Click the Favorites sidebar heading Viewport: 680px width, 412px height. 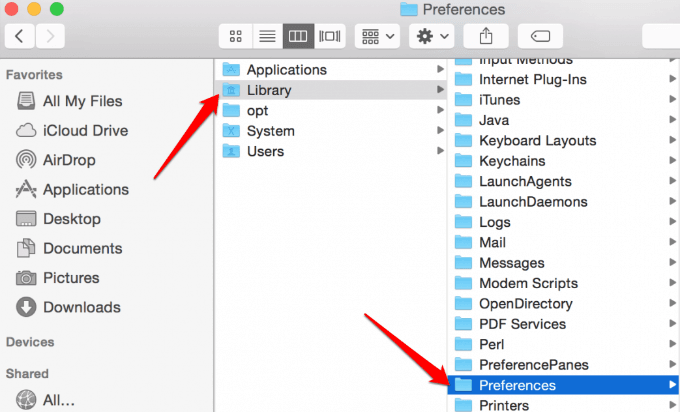click(x=34, y=75)
